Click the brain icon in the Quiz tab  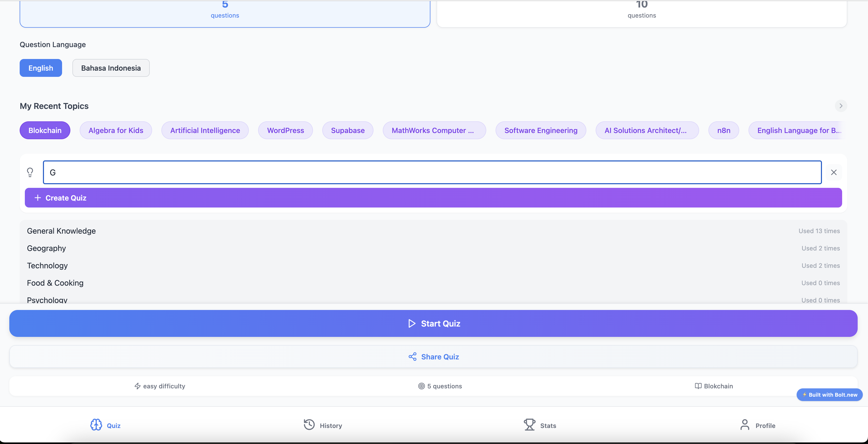click(96, 425)
